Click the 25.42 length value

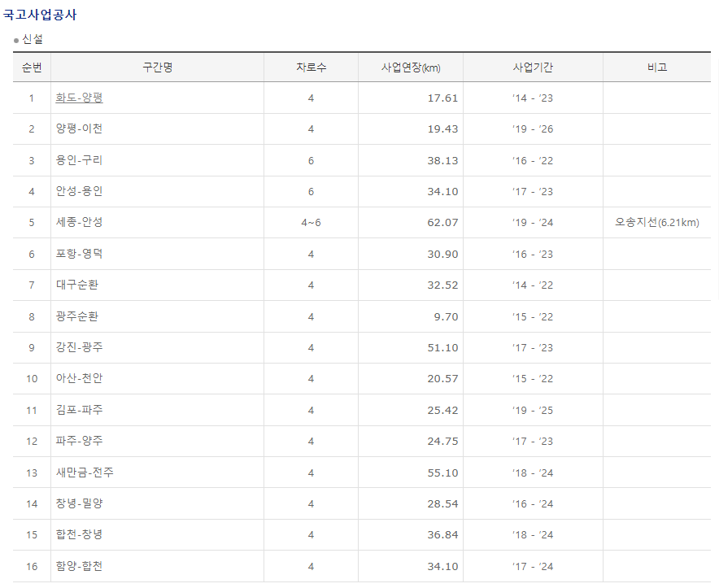[443, 410]
